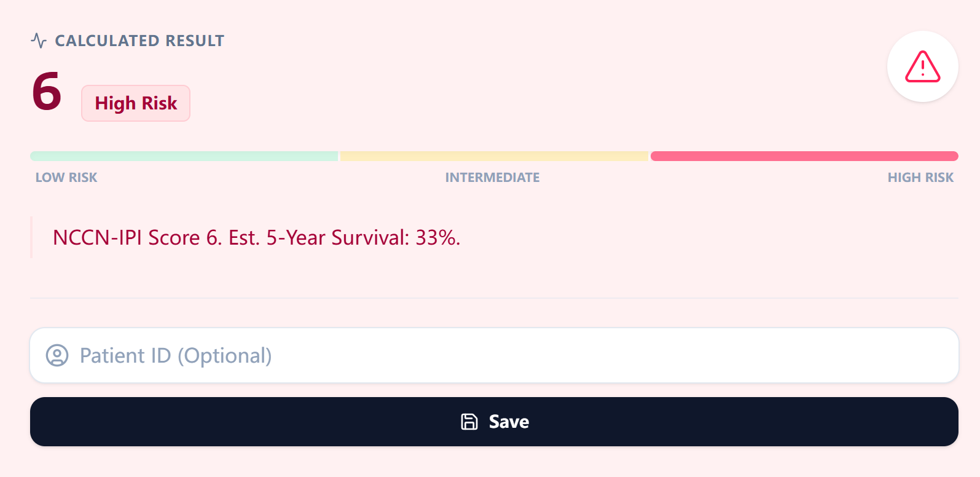980x477 pixels.
Task: Click the "NCCN-IPI Score 6" phrase
Action: [136, 237]
